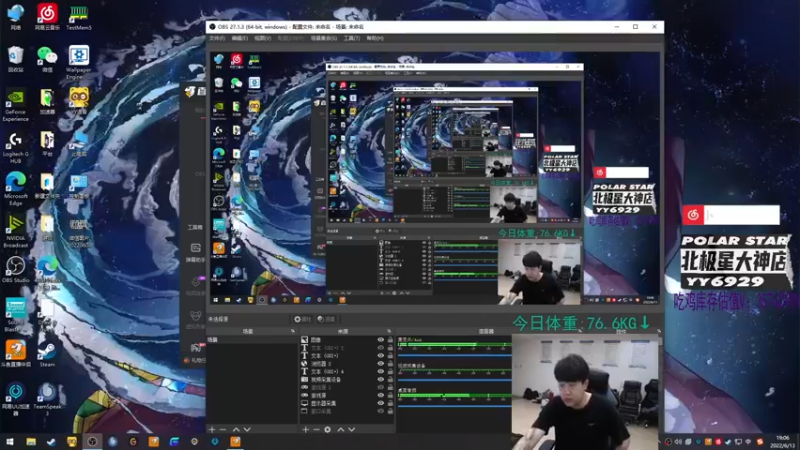800x450 pixels.
Task: Add a scene with the plus icon
Action: (212, 430)
